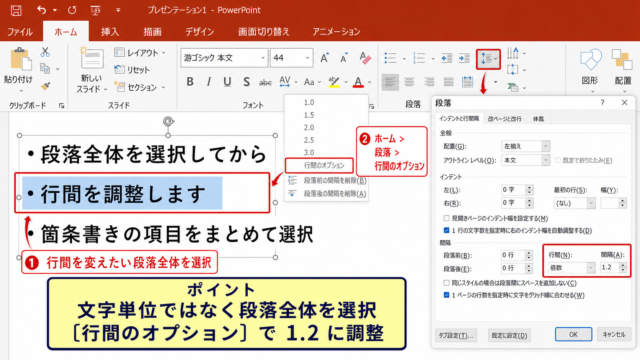This screenshot has height=360, width=640.
Task: Toggle Strikethrough (abc) formatting
Action: point(265,82)
